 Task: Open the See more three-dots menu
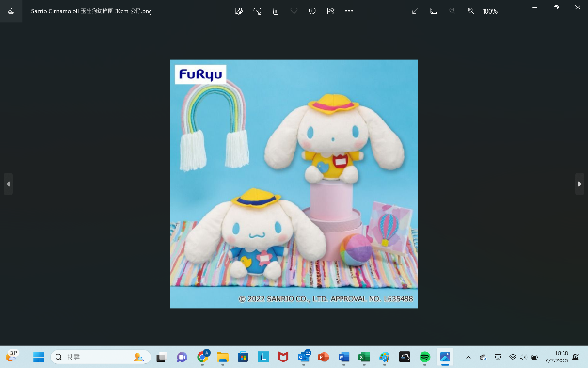[x=349, y=11]
